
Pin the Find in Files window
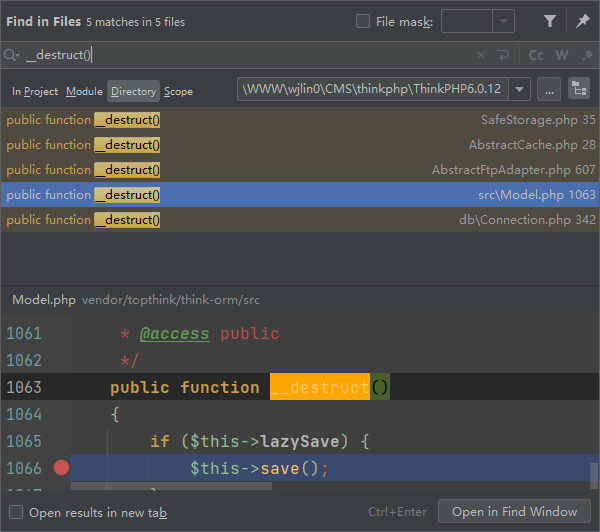tap(583, 21)
